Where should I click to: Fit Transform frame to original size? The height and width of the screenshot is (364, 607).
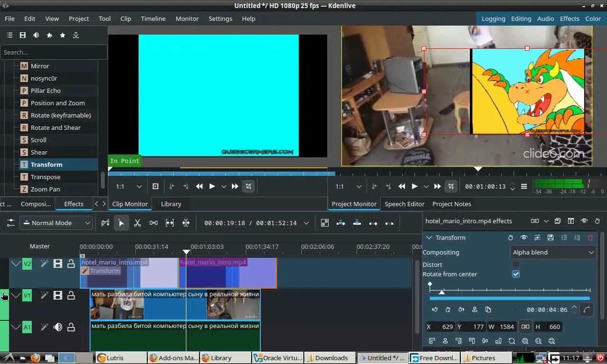click(x=512, y=341)
